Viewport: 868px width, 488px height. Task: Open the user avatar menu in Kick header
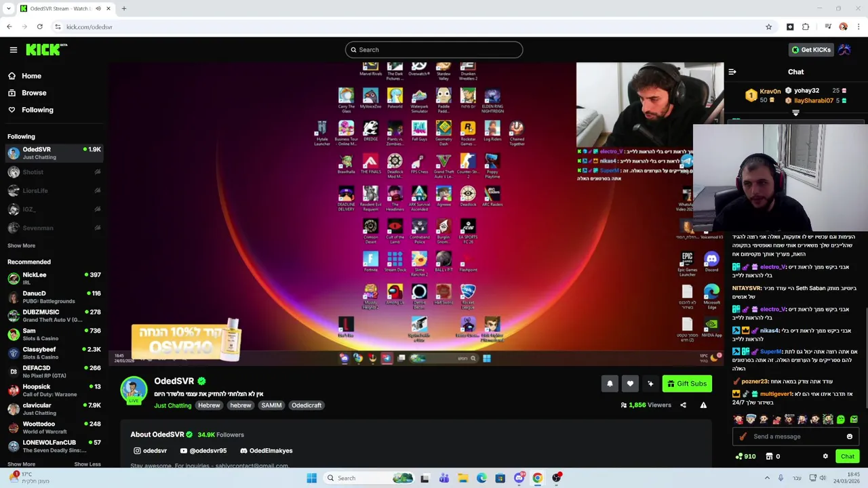[x=844, y=49]
